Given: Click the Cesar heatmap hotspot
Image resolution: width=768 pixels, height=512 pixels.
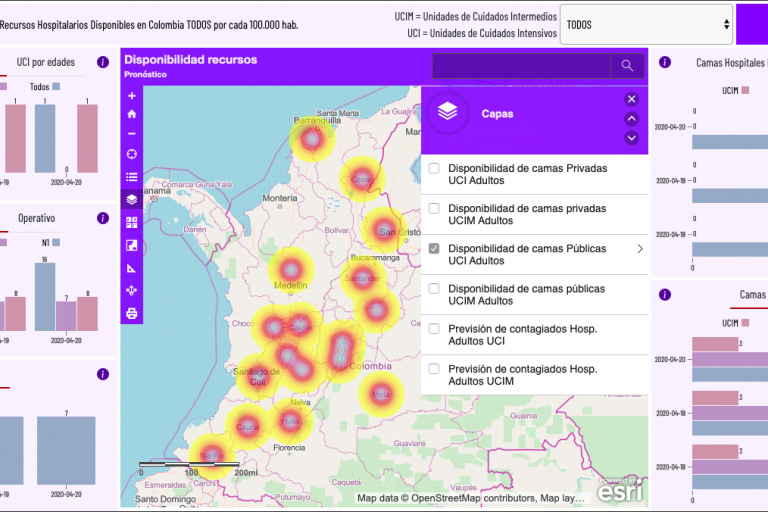Looking at the screenshot, I should (362, 179).
